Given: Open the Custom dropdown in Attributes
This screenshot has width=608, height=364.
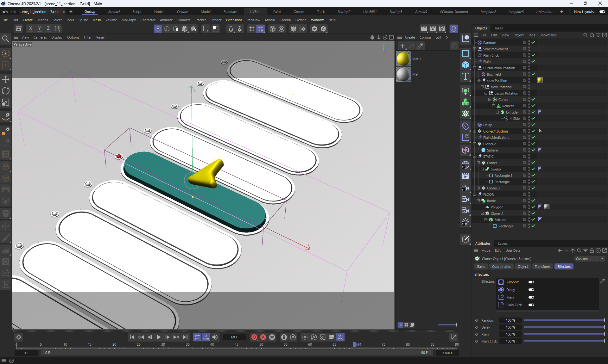Looking at the screenshot, I should pyautogui.click(x=590, y=259).
